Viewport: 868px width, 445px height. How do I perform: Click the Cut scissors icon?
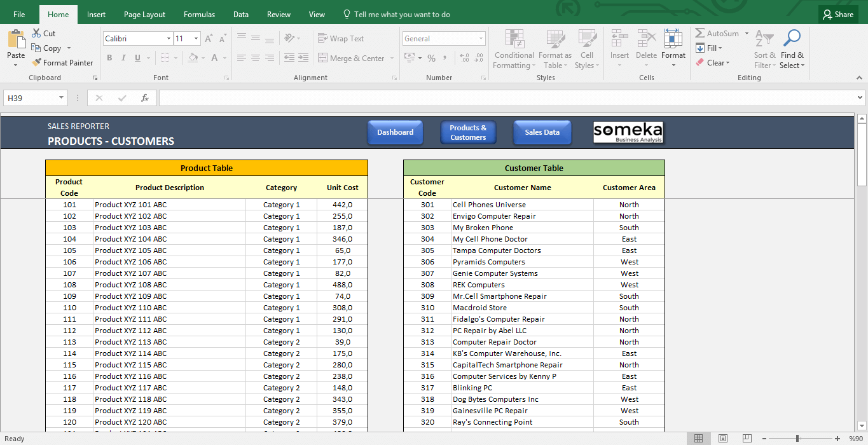pos(36,34)
